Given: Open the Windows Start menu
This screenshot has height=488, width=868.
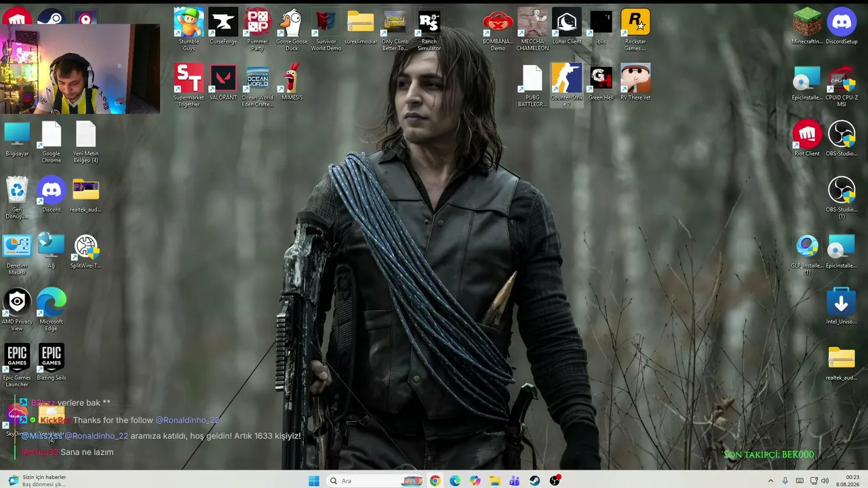Looking at the screenshot, I should coord(314,481).
